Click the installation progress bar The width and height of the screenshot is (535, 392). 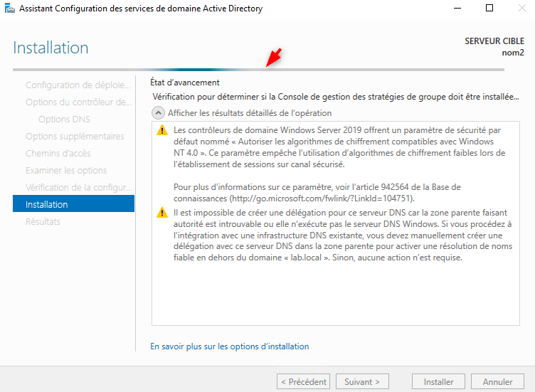pyautogui.click(x=258, y=70)
